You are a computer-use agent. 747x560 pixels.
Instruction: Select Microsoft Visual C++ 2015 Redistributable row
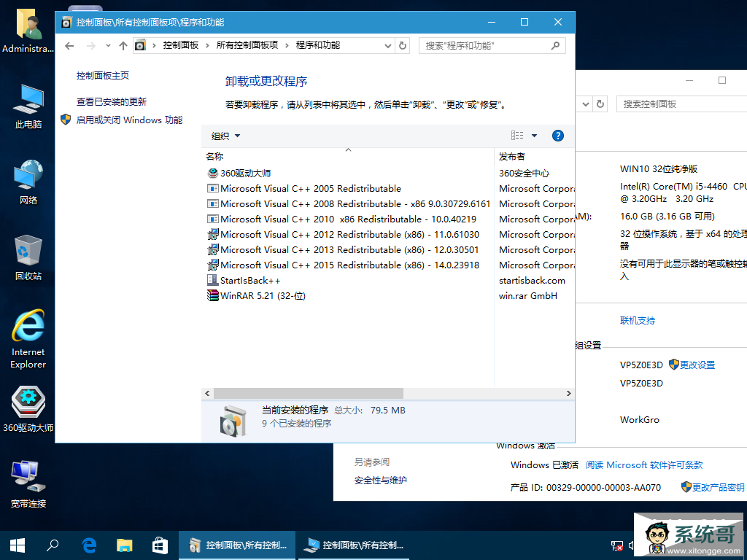(x=343, y=265)
